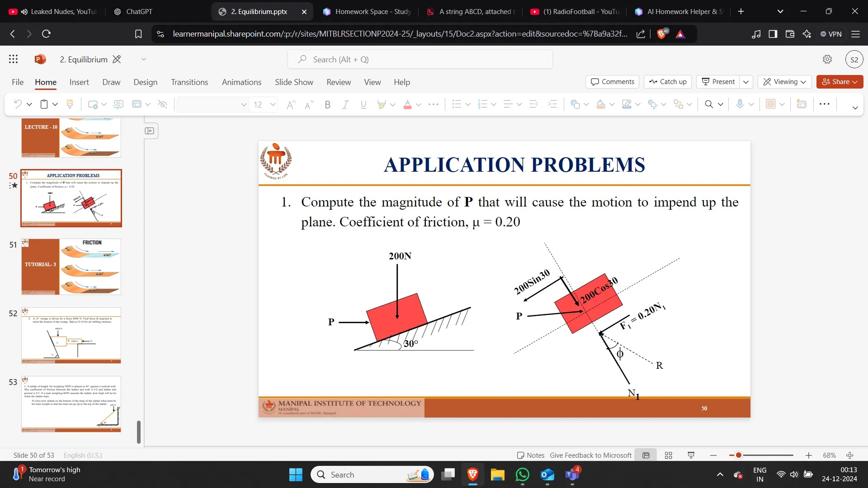Click the Settings gear icon
The width and height of the screenshot is (868, 488).
pyautogui.click(x=827, y=59)
